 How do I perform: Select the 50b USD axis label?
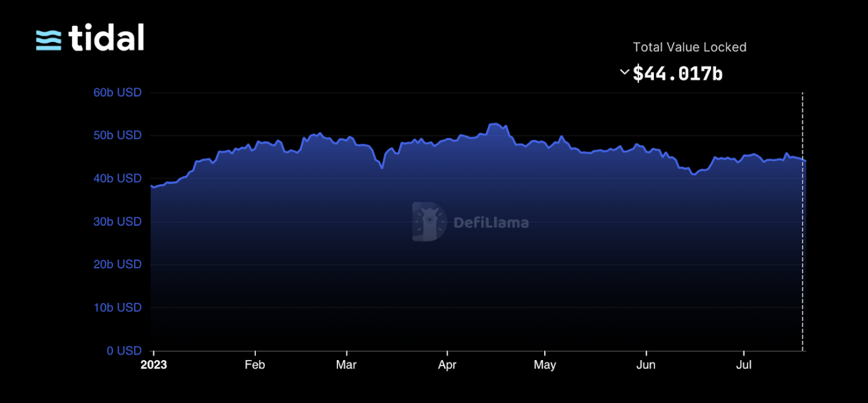(117, 136)
